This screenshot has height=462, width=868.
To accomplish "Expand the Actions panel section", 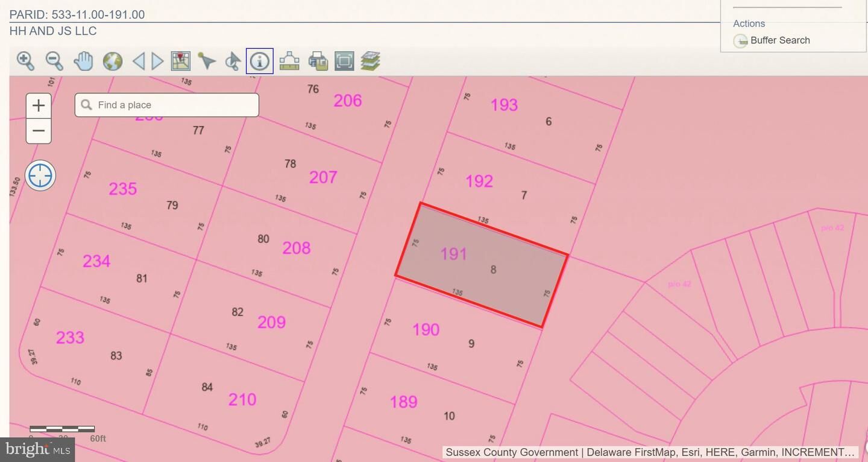I will 749,24.
